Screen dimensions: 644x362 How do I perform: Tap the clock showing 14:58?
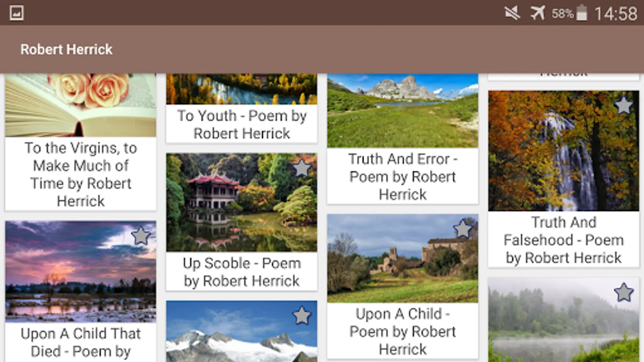point(616,14)
